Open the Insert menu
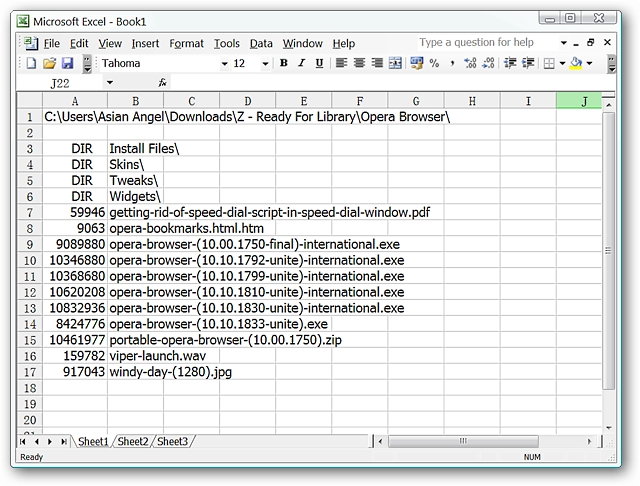Screen dimensions: 640x486 click(145, 43)
